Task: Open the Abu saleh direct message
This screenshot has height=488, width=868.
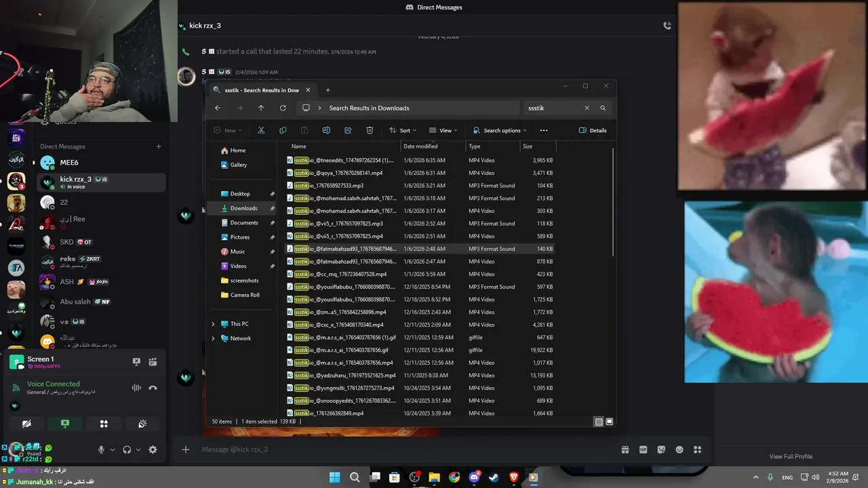Action: [x=102, y=302]
